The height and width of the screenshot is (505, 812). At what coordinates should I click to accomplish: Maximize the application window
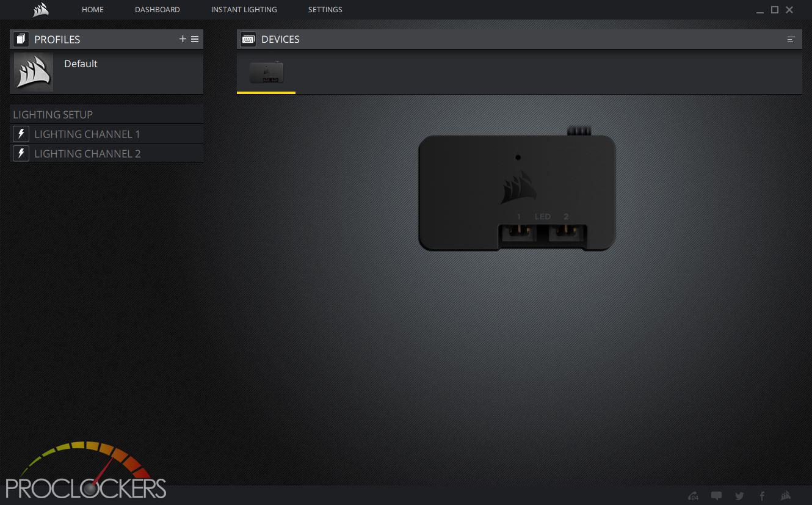click(775, 10)
